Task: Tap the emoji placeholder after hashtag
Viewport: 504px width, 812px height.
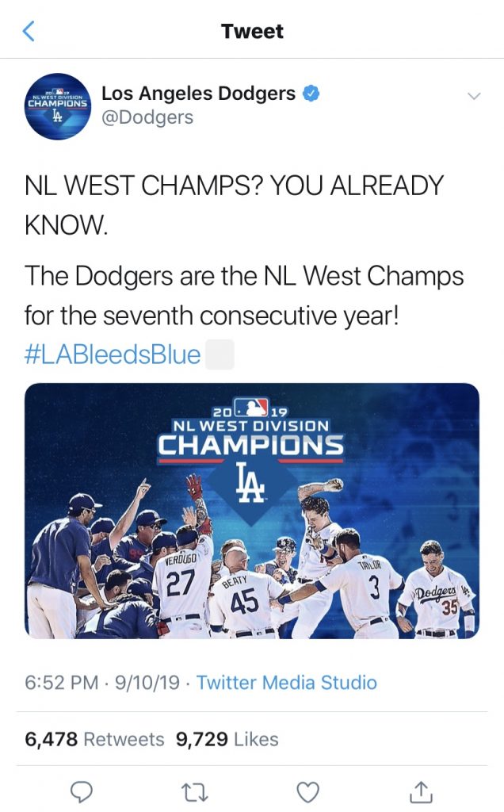Action: pos(220,354)
